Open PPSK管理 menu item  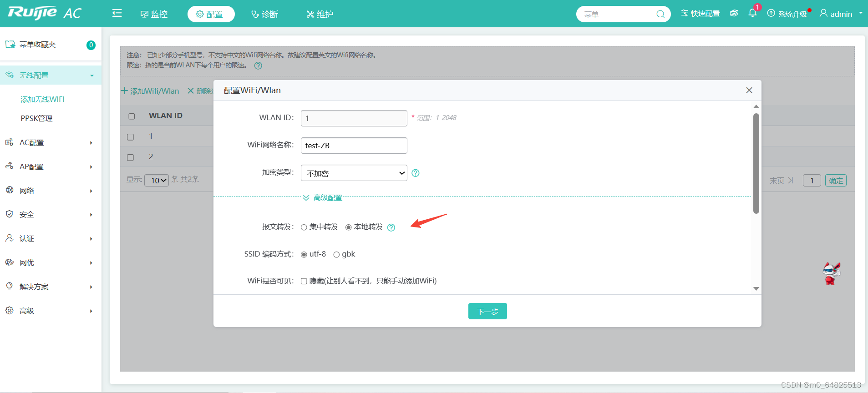pyautogui.click(x=36, y=118)
